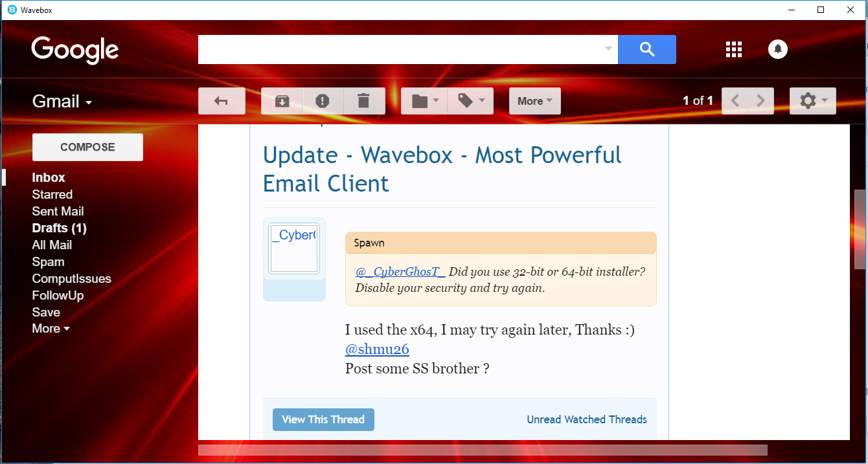
Task: Click the COMPOSE button
Action: [87, 147]
